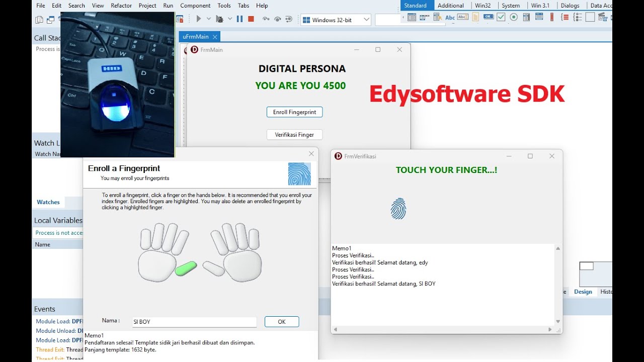The image size is (644, 362).
Task: Select the TScrollBar palette icon
Action: [x=552, y=17]
